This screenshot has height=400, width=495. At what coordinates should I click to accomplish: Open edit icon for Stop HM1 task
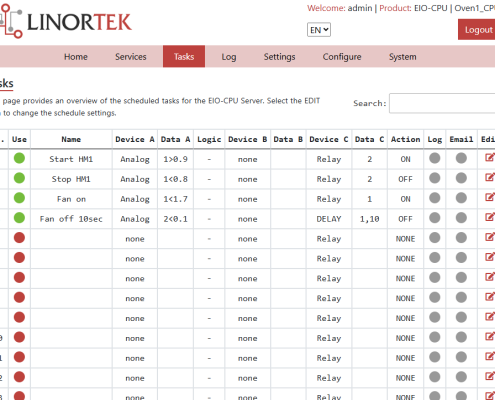click(x=490, y=178)
